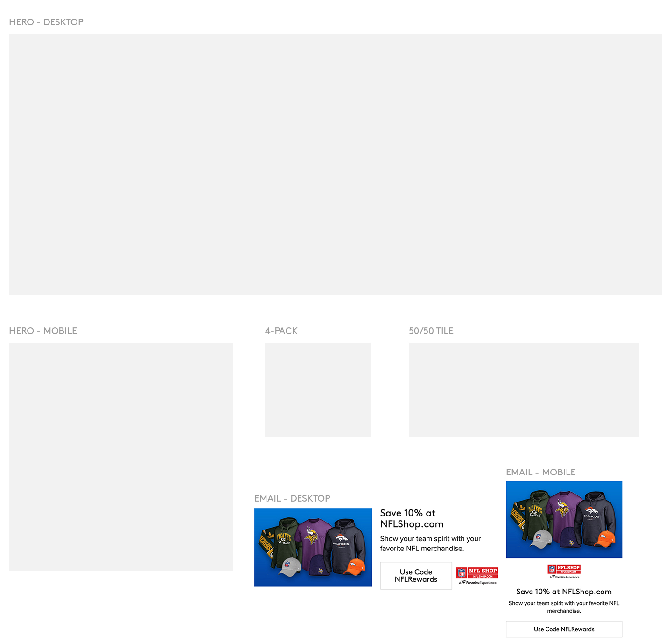The image size is (672, 641).
Task: Select the '50/50 TILE' section label
Action: pos(431,331)
